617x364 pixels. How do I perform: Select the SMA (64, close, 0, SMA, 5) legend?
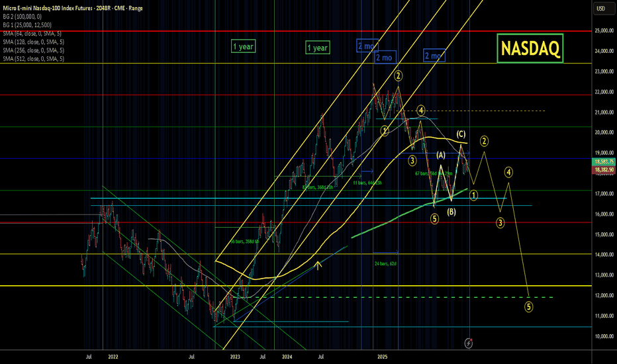[x=32, y=34]
